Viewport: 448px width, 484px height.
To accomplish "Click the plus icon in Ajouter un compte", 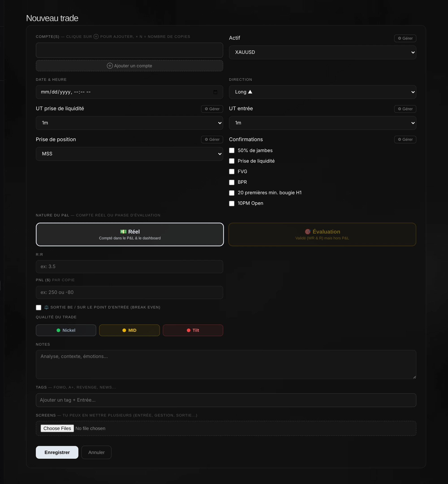I will click(110, 66).
